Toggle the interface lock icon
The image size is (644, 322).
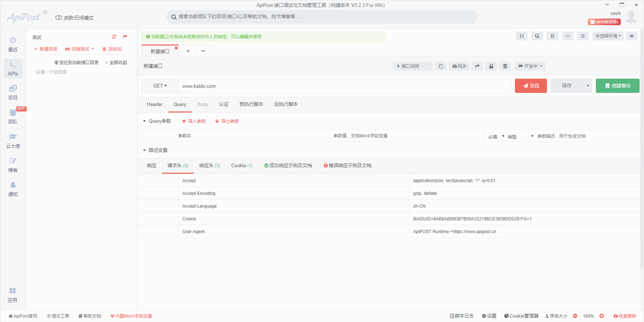491,66
